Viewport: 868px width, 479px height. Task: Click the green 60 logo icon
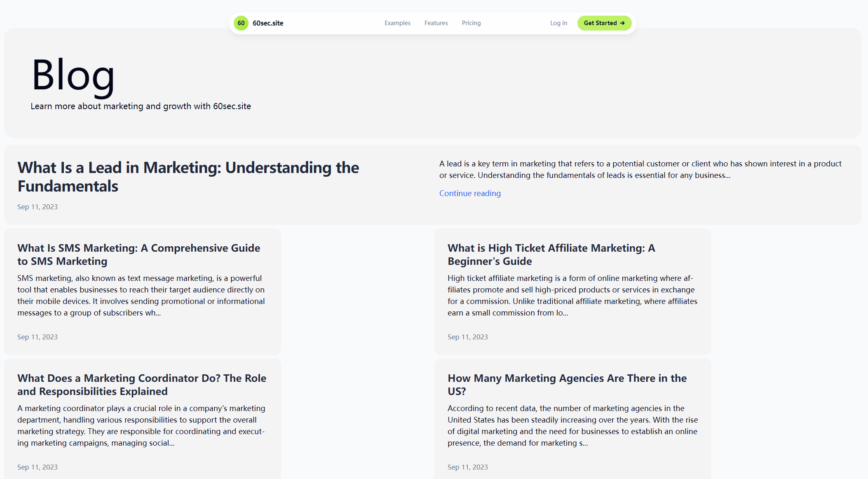tap(241, 23)
